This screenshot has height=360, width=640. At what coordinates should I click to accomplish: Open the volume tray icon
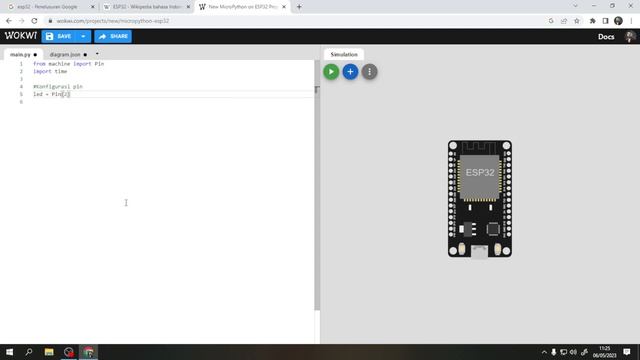point(573,352)
